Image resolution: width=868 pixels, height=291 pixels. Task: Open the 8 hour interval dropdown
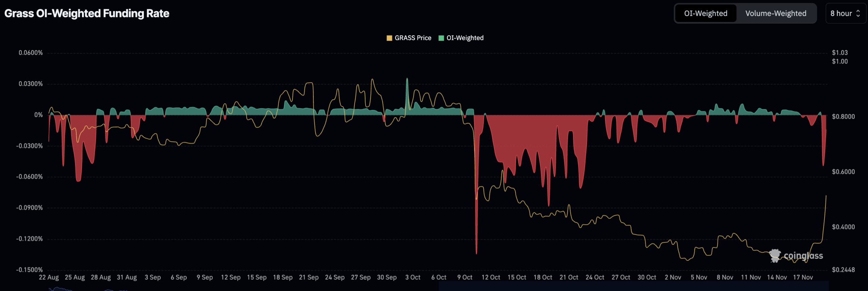click(841, 14)
